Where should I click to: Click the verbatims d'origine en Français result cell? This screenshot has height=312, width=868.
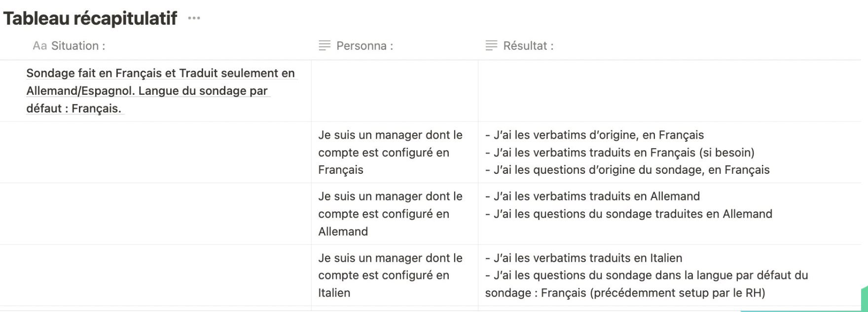point(627,153)
